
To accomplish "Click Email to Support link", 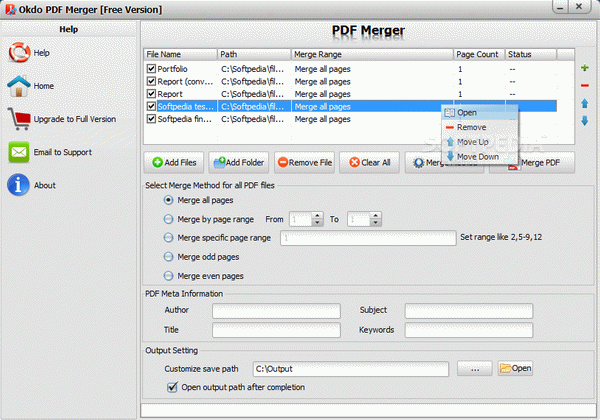I will pos(63,152).
